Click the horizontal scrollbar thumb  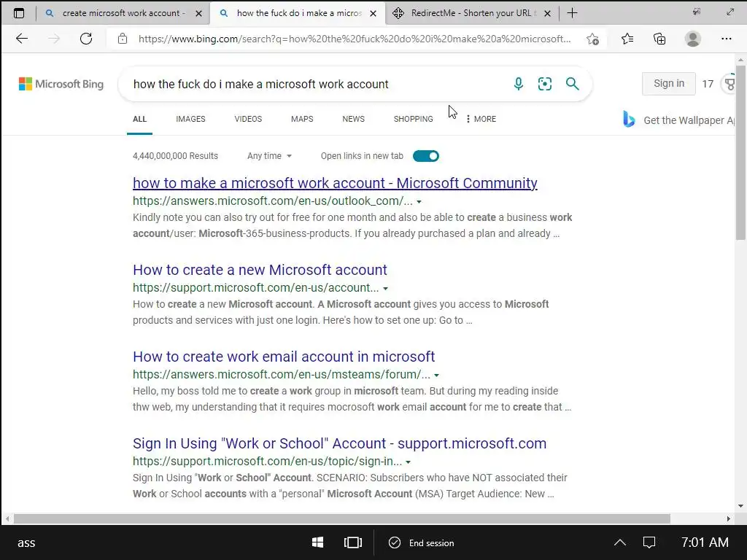pos(341,518)
